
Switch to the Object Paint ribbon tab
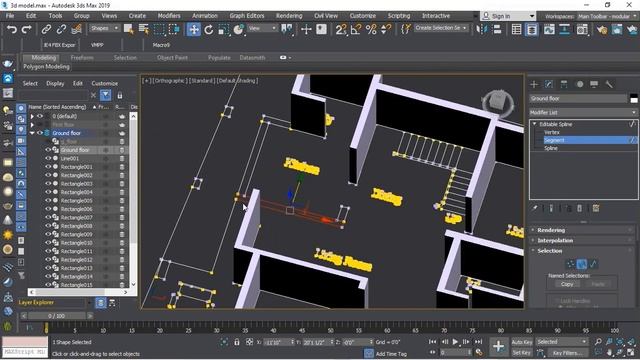(172, 58)
